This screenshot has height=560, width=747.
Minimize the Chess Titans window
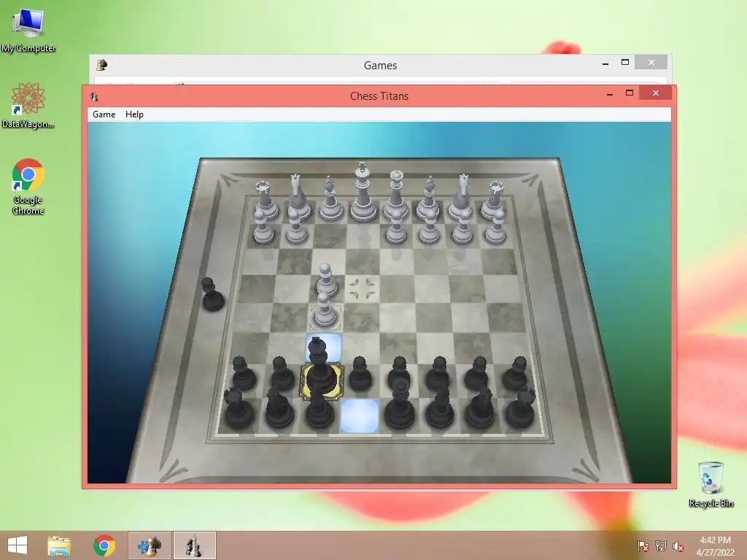(609, 94)
